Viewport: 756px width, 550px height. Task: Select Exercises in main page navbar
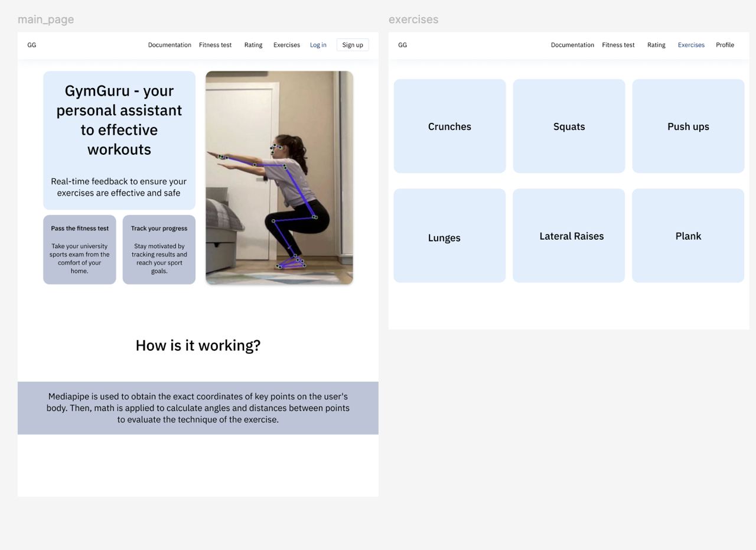coord(286,45)
